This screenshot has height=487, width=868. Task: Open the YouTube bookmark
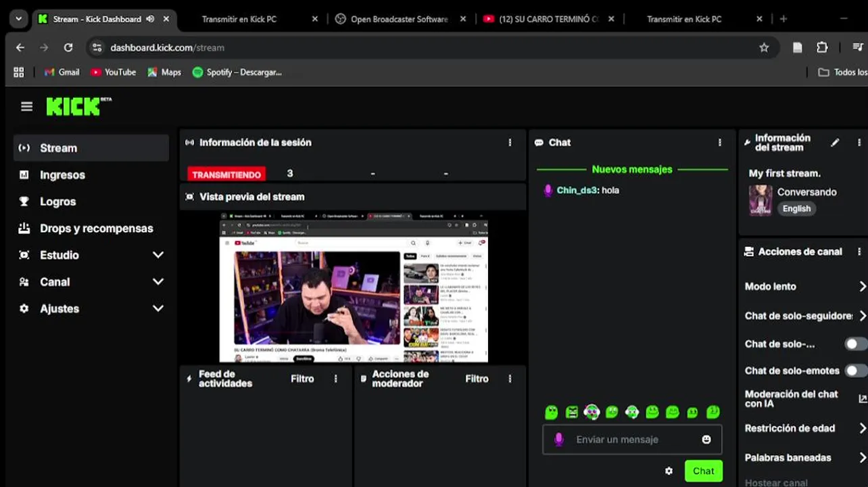(113, 72)
